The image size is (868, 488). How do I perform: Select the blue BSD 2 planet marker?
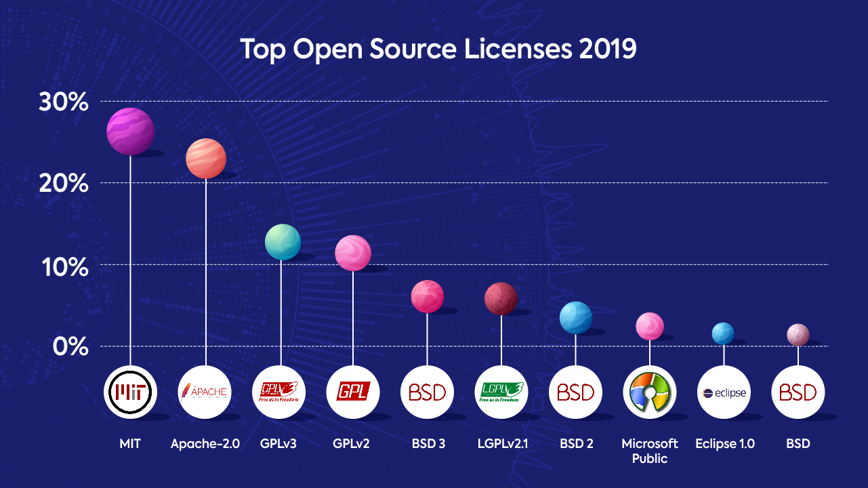[575, 318]
